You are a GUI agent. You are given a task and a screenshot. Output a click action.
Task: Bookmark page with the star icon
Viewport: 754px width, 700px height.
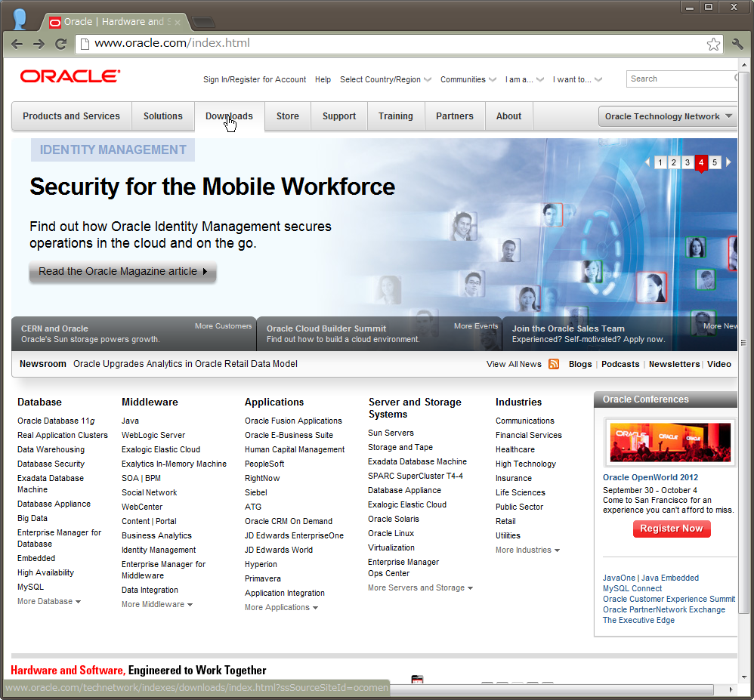pos(714,45)
